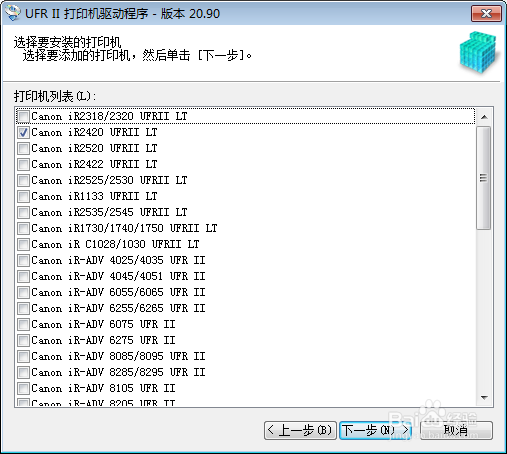Check the Canon iR-ADV 6075 UFR II checkbox
The height and width of the screenshot is (454, 507).
tap(23, 324)
